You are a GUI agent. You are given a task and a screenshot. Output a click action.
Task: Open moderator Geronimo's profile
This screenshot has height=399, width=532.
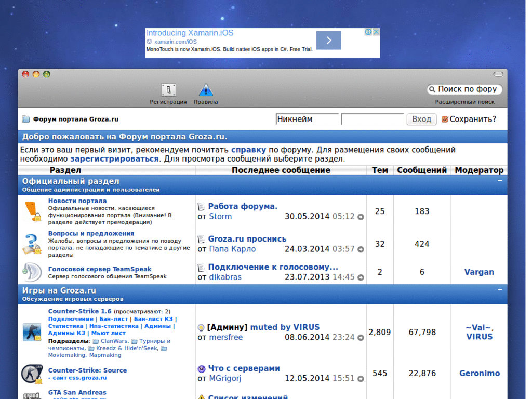click(x=480, y=373)
